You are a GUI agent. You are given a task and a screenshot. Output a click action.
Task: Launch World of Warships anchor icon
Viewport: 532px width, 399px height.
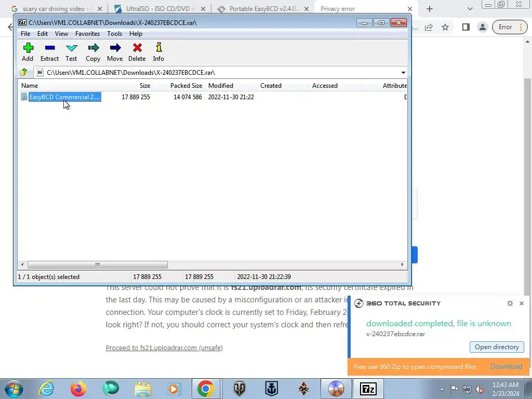271,389
